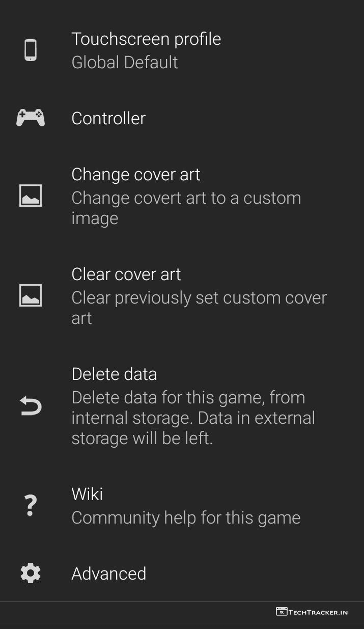Tap the picture icon next to Clear cover art
Screen dimensions: 364x629
pos(31,295)
